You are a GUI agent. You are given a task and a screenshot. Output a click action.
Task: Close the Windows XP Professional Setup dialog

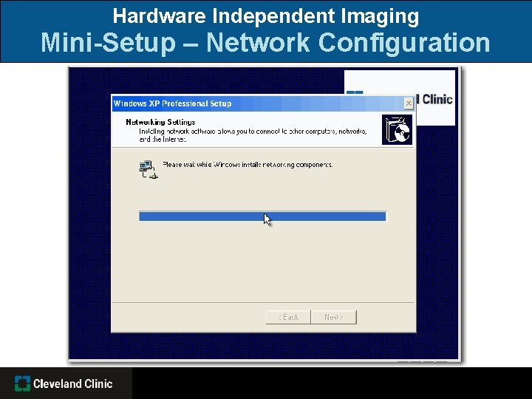(x=409, y=103)
